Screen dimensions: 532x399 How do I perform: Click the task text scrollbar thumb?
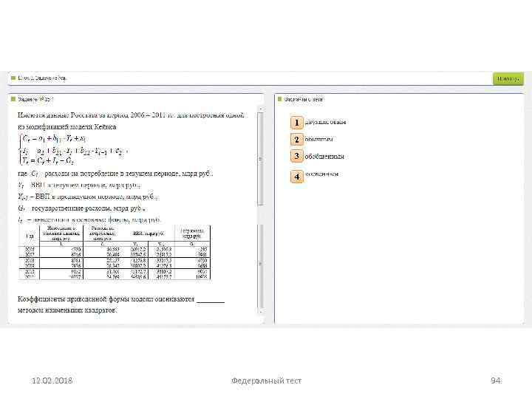coord(260,159)
